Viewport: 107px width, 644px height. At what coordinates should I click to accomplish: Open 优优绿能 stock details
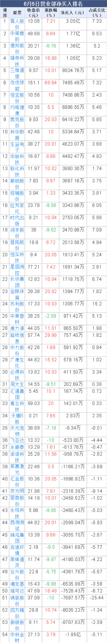pos(17,85)
